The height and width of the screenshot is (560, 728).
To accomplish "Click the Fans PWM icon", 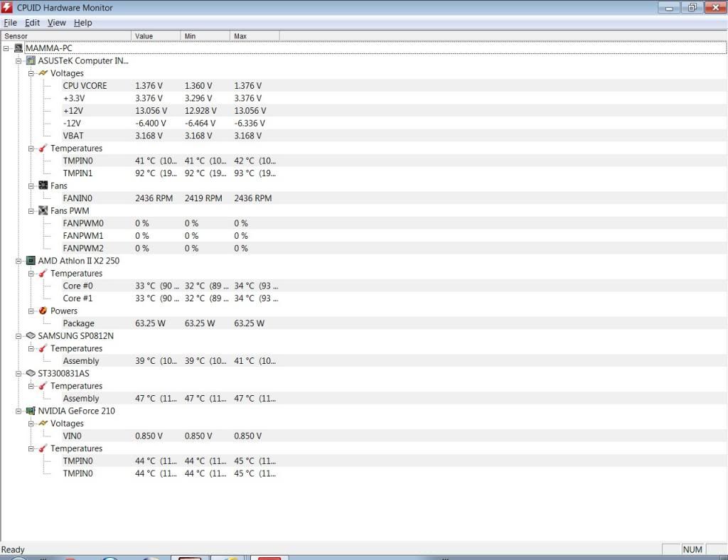I will point(43,211).
